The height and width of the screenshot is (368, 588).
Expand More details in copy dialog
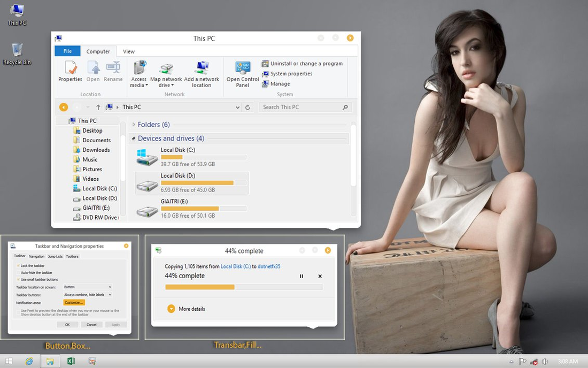[x=171, y=309]
